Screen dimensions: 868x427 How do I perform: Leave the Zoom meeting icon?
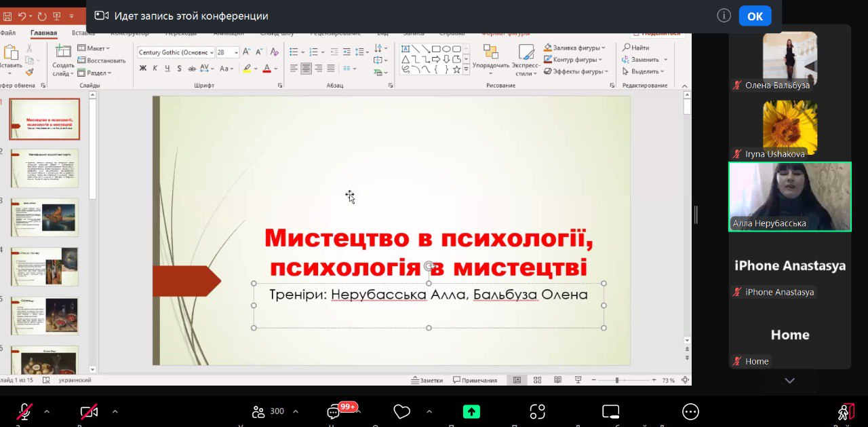pyautogui.click(x=845, y=411)
